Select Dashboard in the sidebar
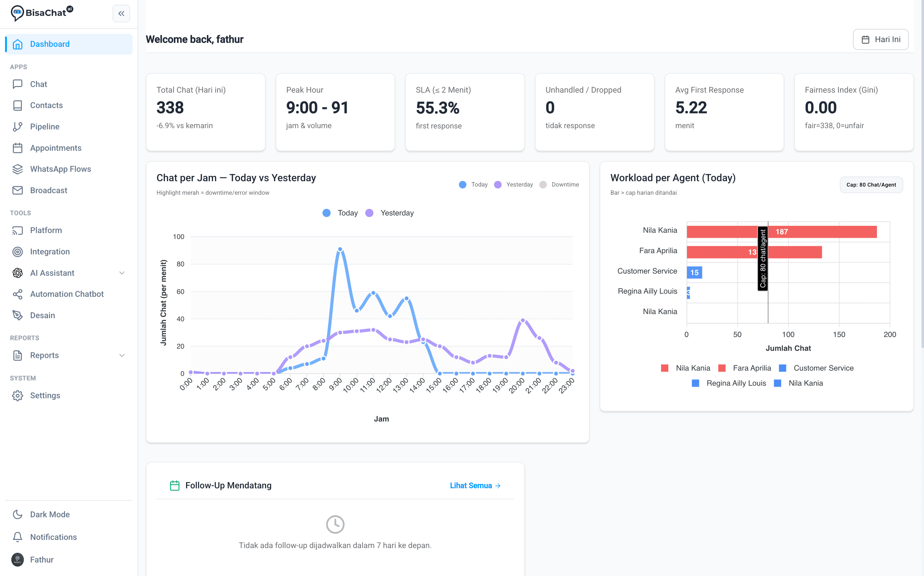This screenshot has height=576, width=924. (x=69, y=44)
